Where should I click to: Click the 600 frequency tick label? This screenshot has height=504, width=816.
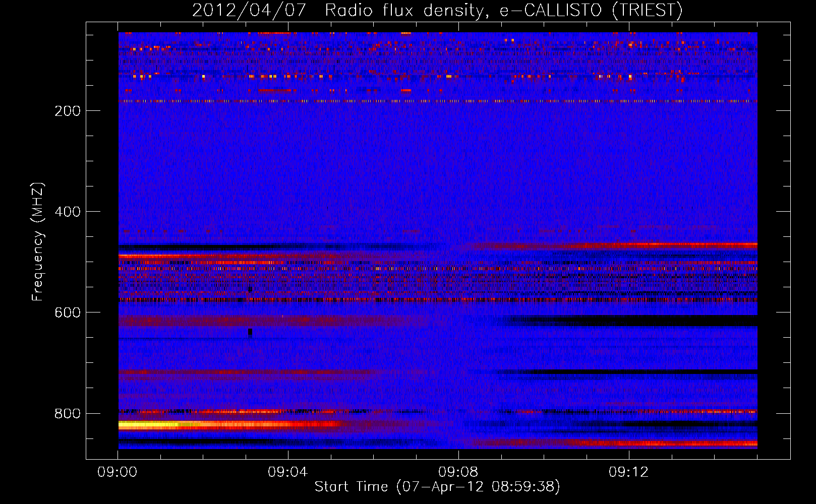68,312
